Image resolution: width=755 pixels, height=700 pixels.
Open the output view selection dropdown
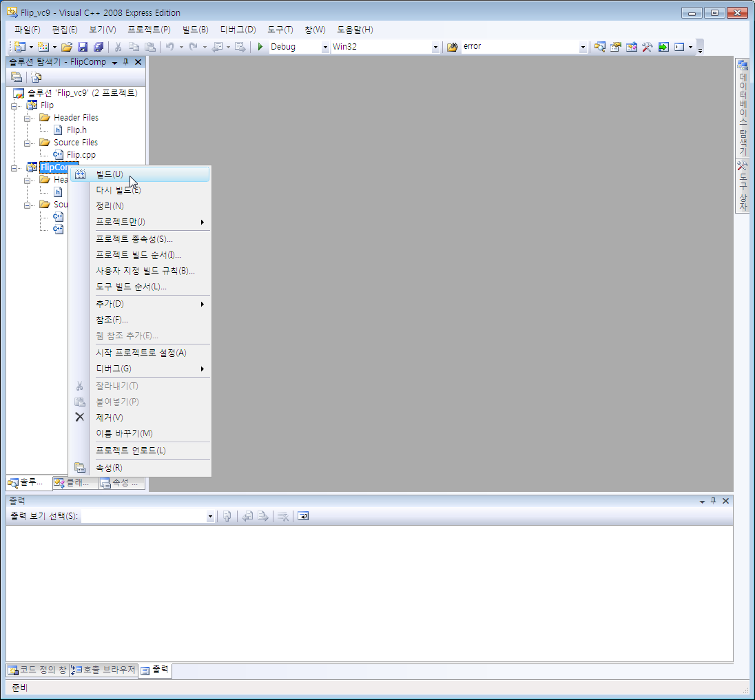tap(210, 516)
